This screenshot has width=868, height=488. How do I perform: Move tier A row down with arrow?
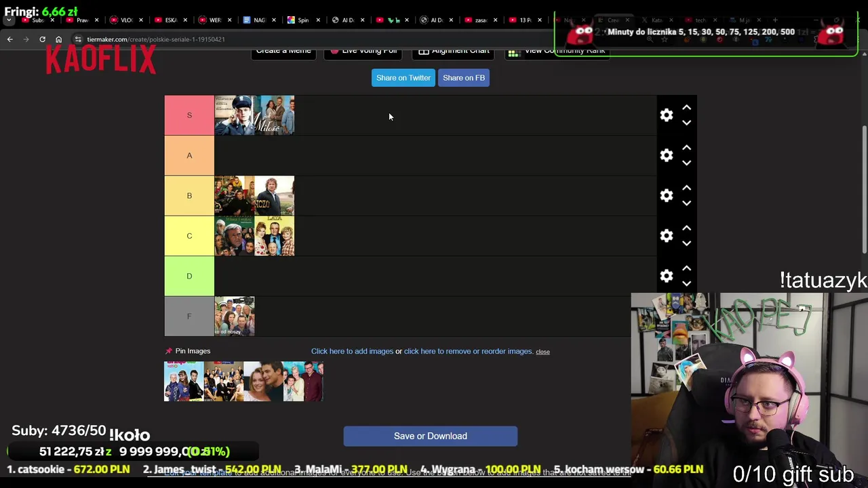click(686, 163)
